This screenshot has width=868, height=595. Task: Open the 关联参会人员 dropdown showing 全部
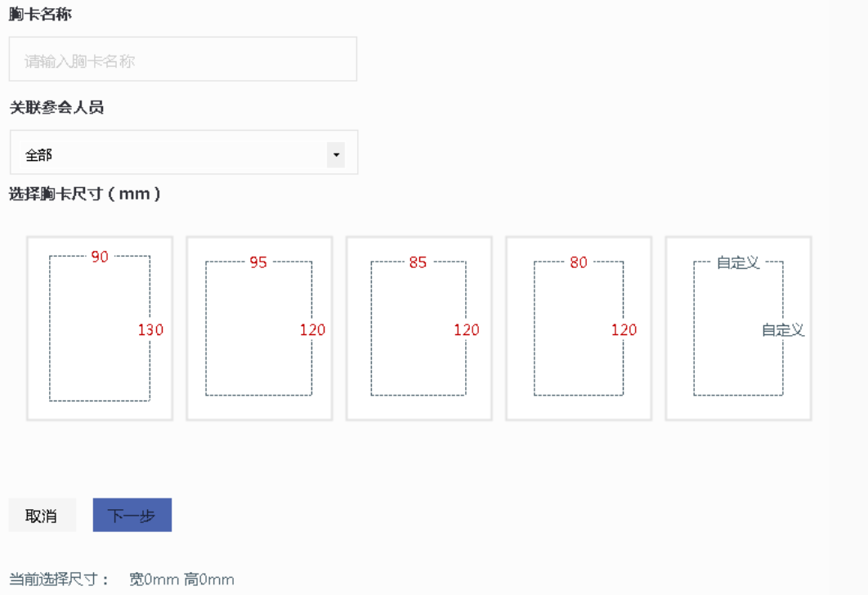(173, 154)
